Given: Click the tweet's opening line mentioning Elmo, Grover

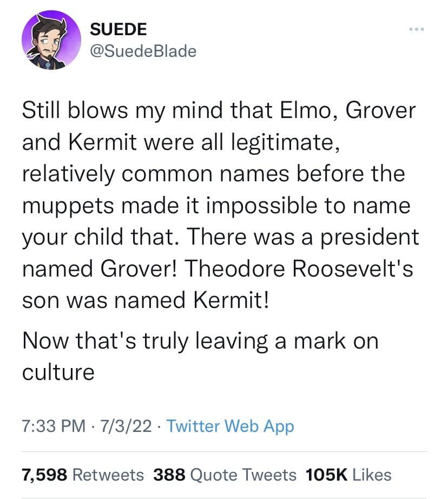Looking at the screenshot, I should click(x=219, y=111).
